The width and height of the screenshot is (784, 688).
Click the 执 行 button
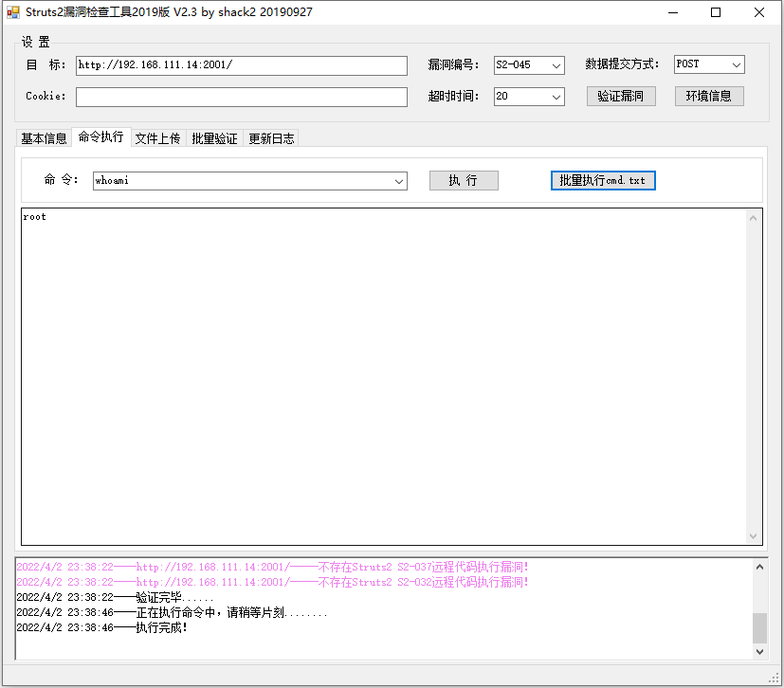point(464,180)
